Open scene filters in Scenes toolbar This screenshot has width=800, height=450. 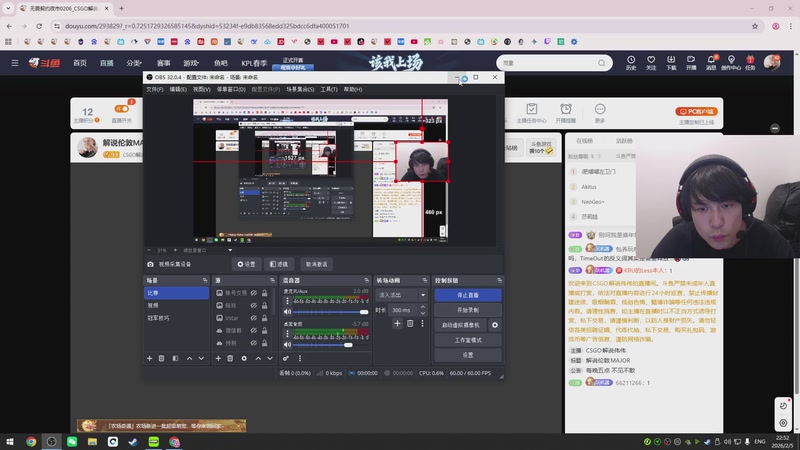coord(175,359)
